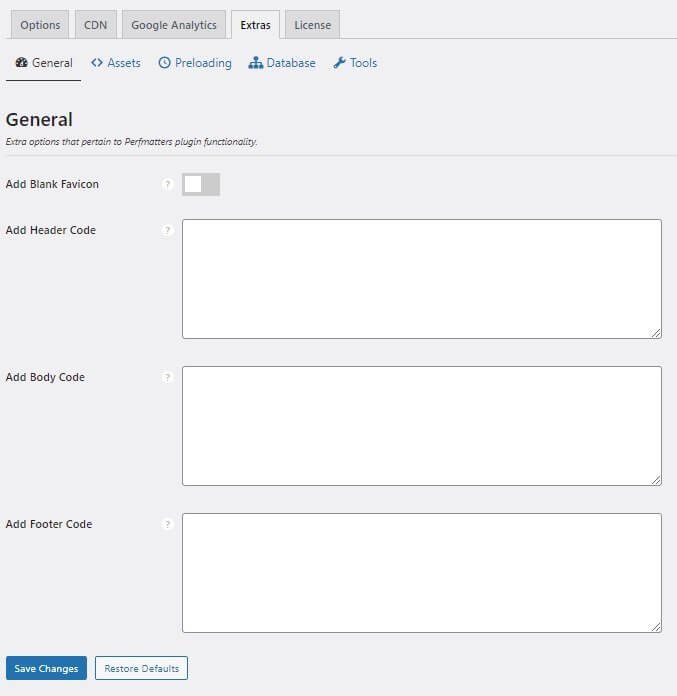This screenshot has width=677, height=696.
Task: Click the Preloading clock icon
Action: coord(164,63)
